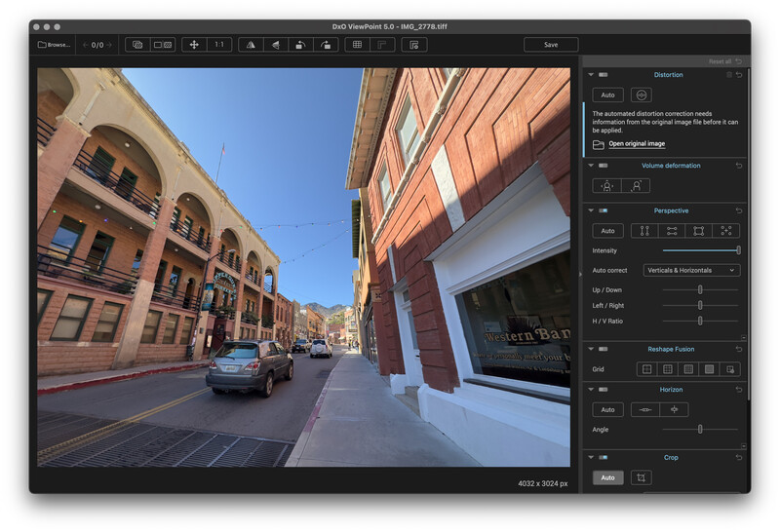780x532 pixels.
Task: Click the Distortion trash icon
Action: [x=729, y=75]
